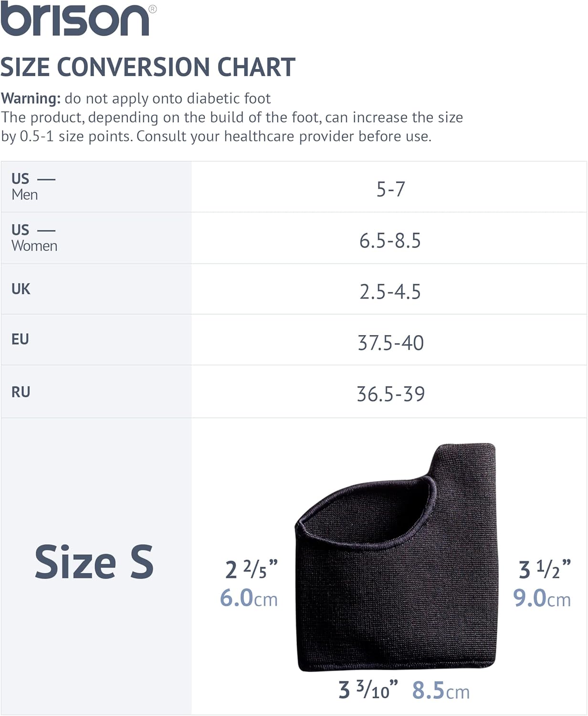Click the Size S label
588x716 pixels.
(x=94, y=562)
